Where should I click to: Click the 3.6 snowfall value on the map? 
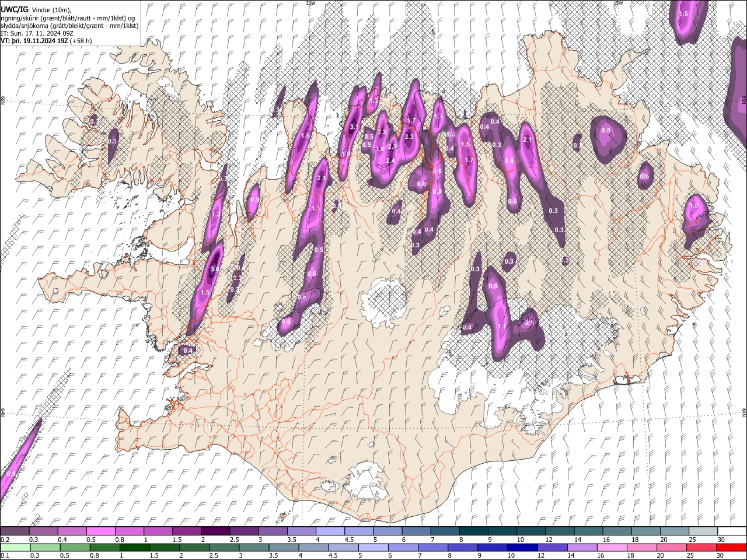tap(214, 269)
